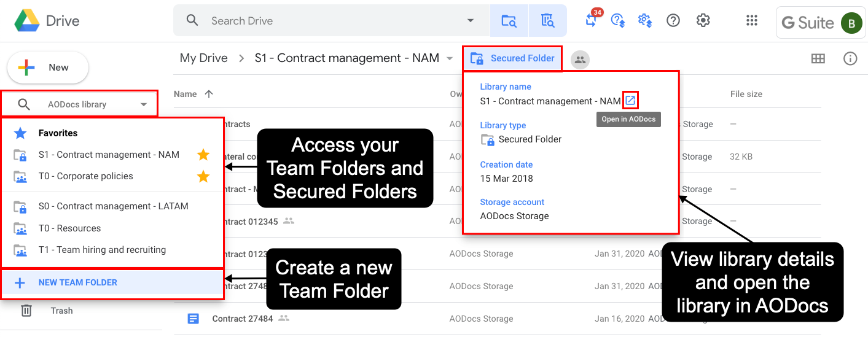Image resolution: width=868 pixels, height=337 pixels.
Task: Unstar T0 - Corporate policies
Action: [x=203, y=177]
